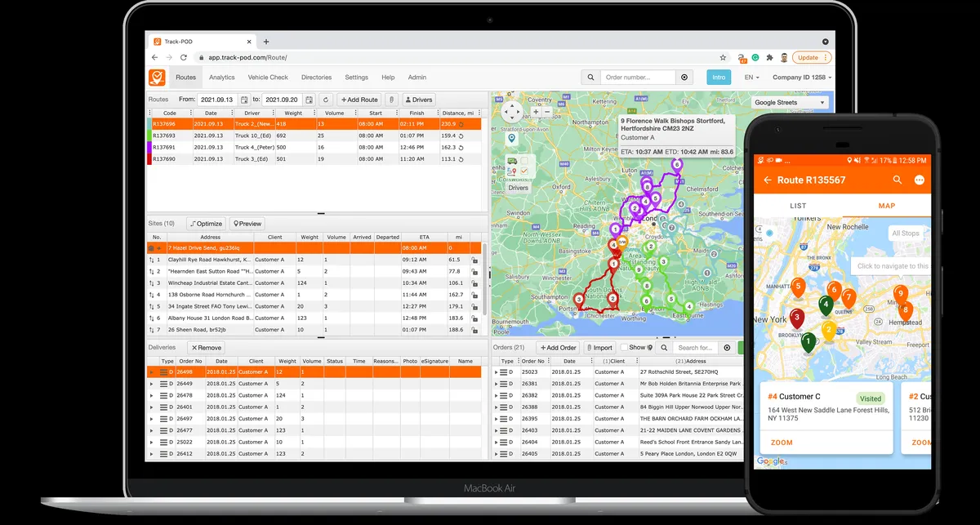Toggle the Show checkbox in Orders toolbar
Image resolution: width=980 pixels, height=525 pixels.
coord(625,347)
